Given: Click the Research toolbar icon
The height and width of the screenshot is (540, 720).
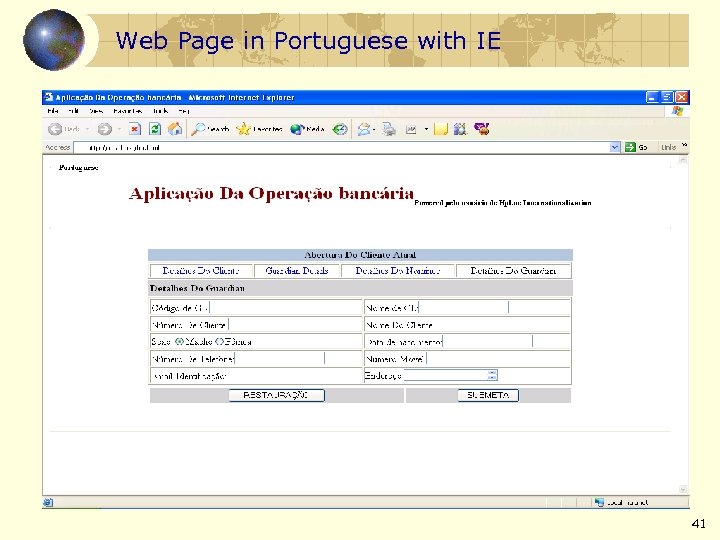Looking at the screenshot, I should (460, 129).
